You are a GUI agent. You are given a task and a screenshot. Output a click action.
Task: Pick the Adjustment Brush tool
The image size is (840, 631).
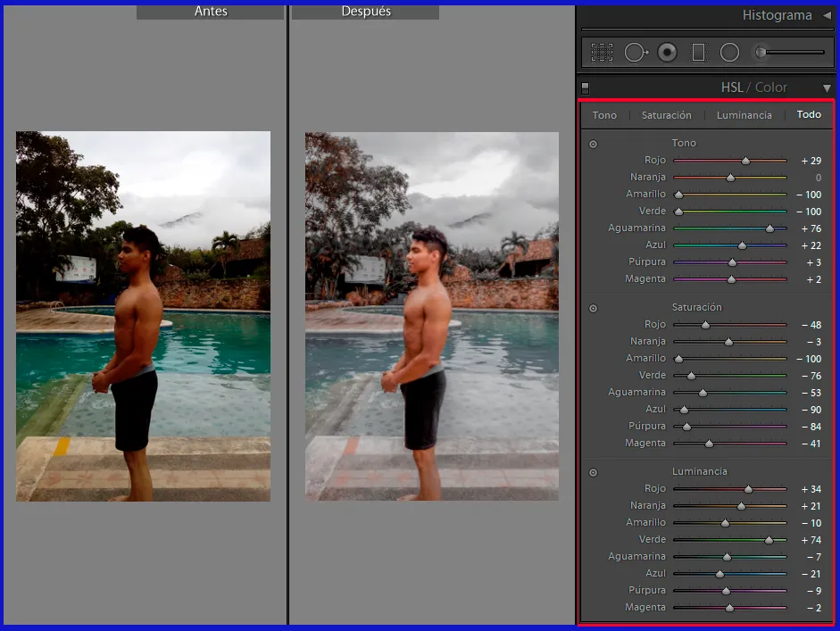pyautogui.click(x=761, y=53)
